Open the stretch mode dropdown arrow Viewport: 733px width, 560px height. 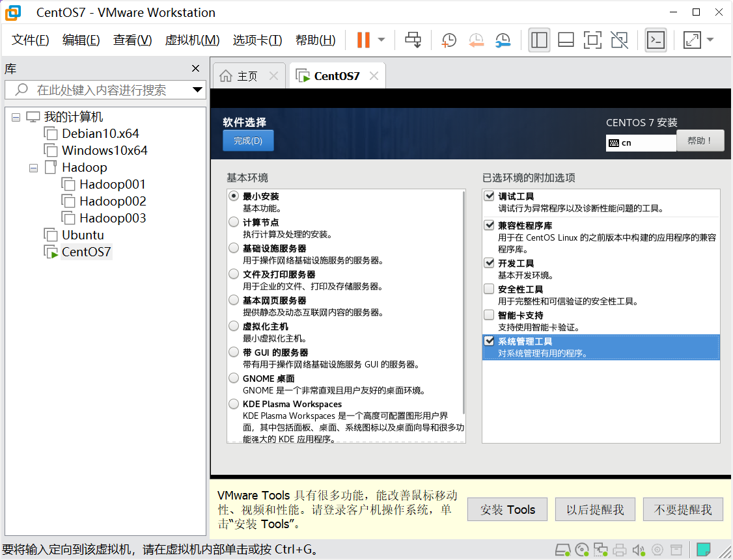710,40
